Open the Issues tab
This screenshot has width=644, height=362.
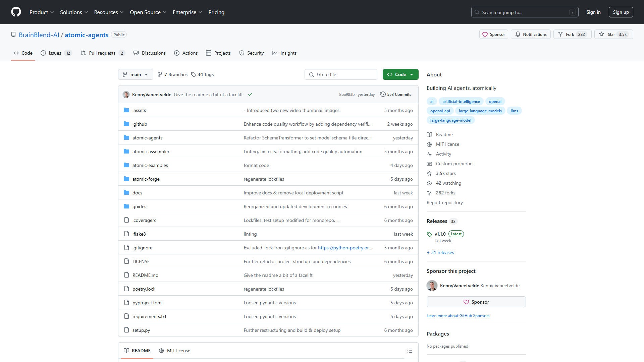click(x=56, y=53)
